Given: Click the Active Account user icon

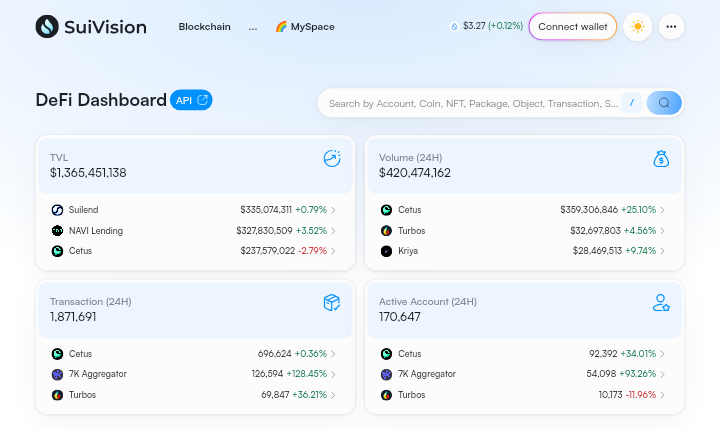Looking at the screenshot, I should tap(661, 302).
